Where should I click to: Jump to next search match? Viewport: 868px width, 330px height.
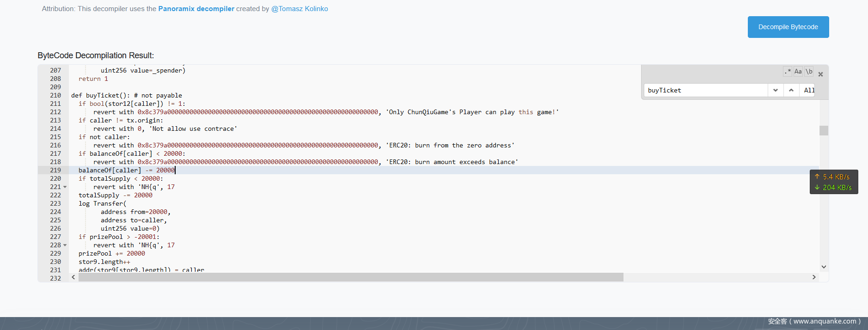[776, 90]
